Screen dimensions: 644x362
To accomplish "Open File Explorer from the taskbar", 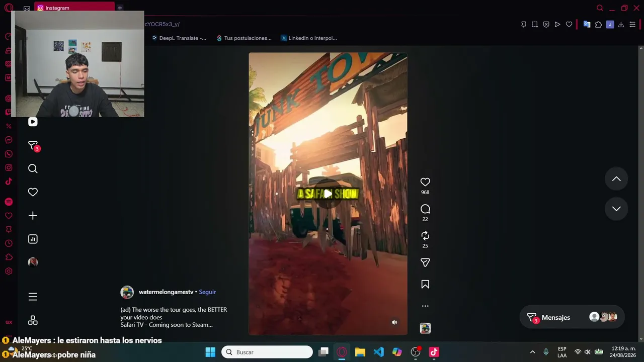I will (x=360, y=352).
